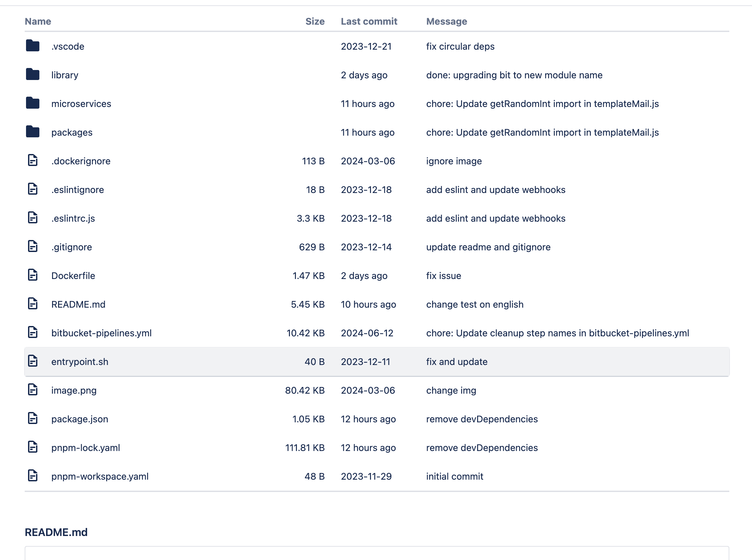
Task: Click the .gitignore file icon
Action: (x=32, y=247)
